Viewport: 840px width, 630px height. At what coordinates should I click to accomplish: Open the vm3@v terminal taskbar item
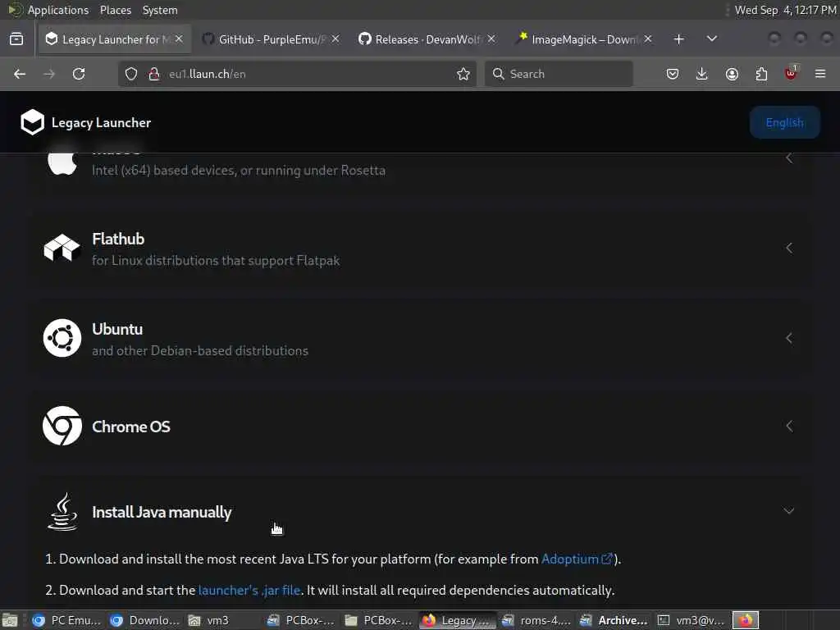pyautogui.click(x=692, y=620)
